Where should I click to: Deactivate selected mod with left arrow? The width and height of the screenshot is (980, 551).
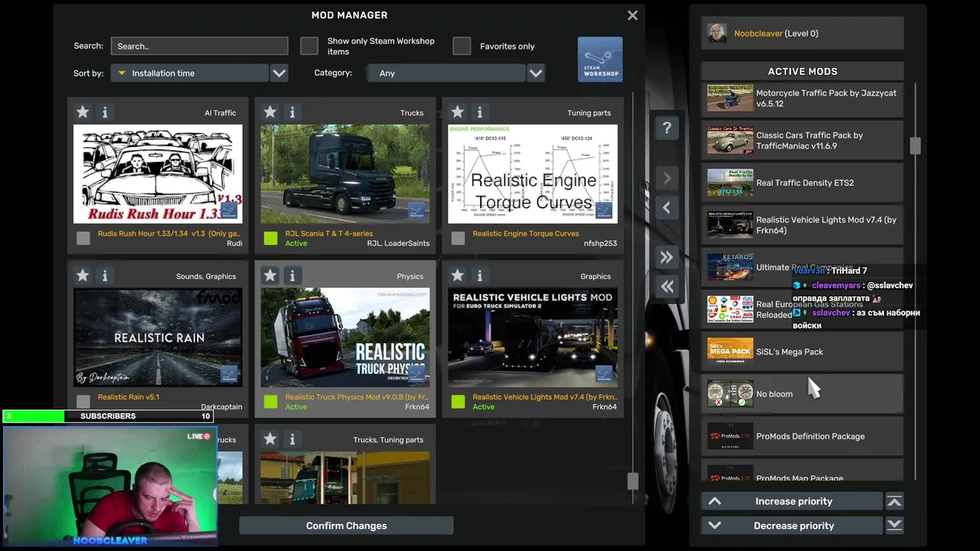(x=667, y=207)
